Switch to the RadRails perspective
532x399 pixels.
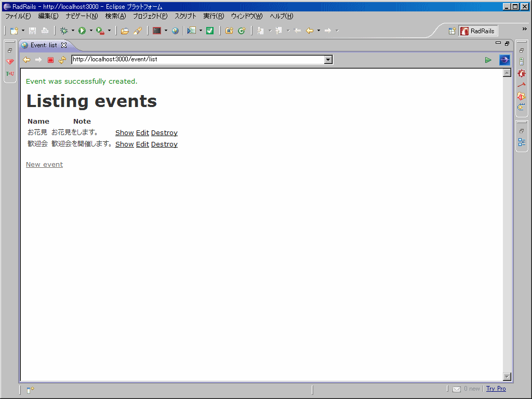click(x=478, y=31)
